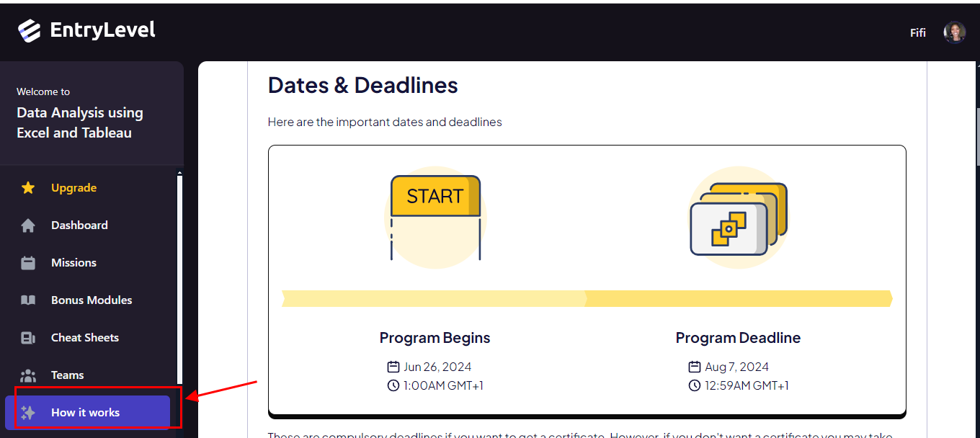Click the Bonus Modules book icon
The image size is (980, 438).
tap(28, 300)
